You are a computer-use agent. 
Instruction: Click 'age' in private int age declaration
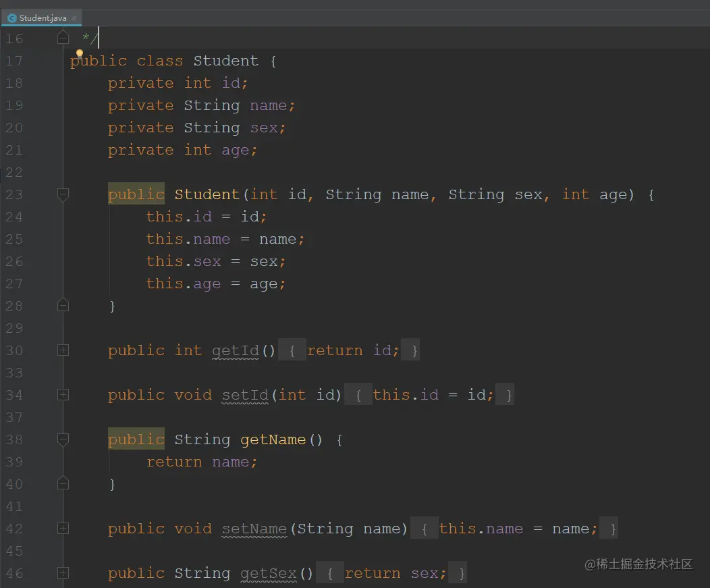pyautogui.click(x=236, y=150)
